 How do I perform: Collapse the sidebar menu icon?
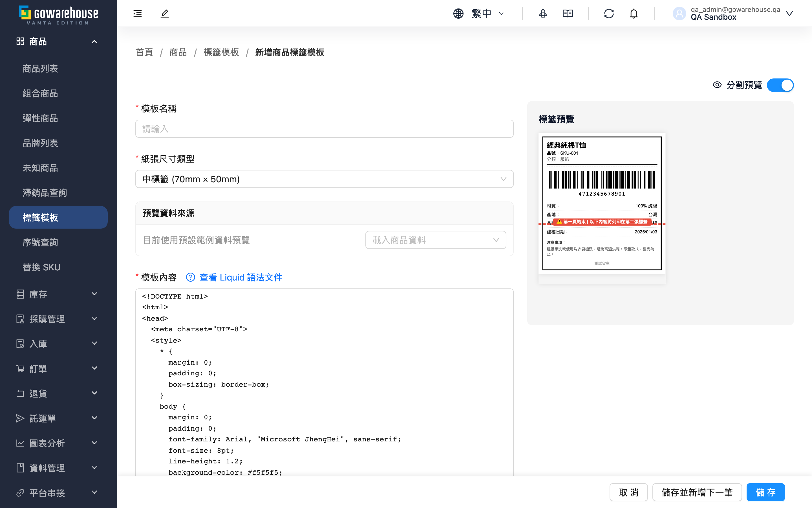(x=138, y=14)
